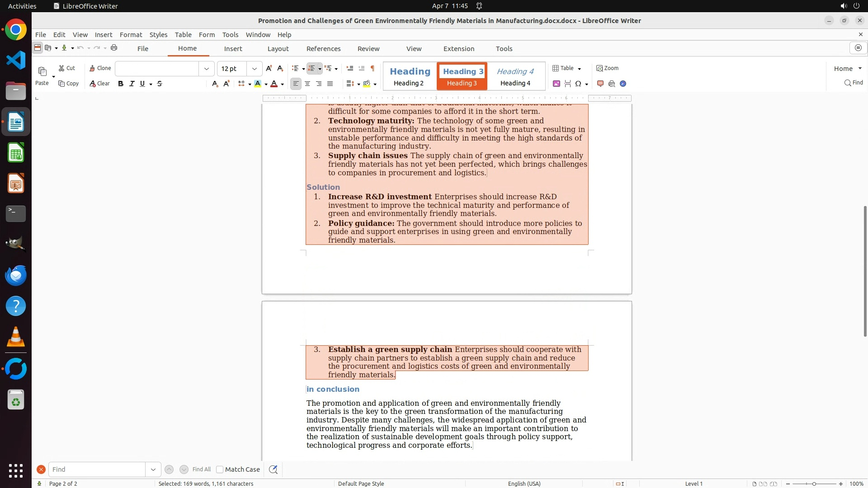Apply strikethrough formatting
The image size is (868, 488).
(160, 84)
